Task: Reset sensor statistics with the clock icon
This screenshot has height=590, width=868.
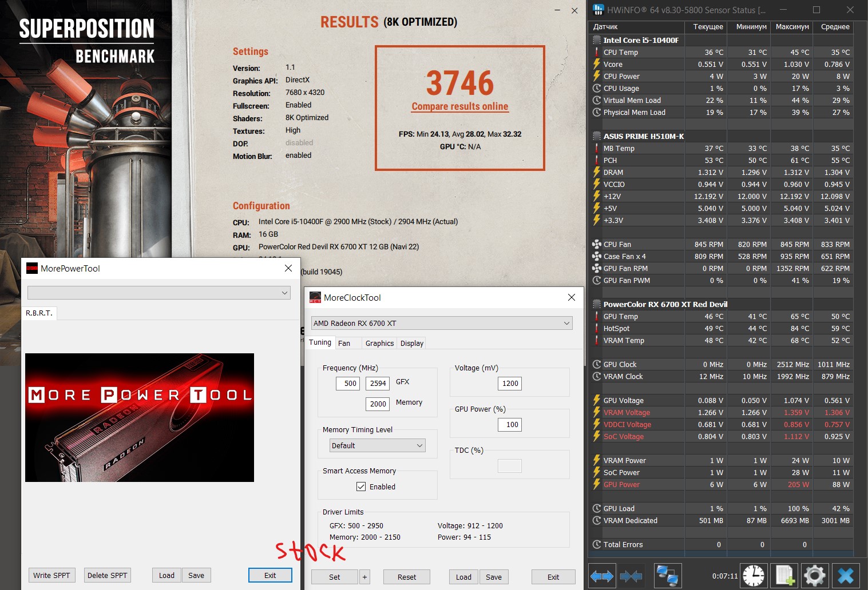Action: [x=754, y=576]
